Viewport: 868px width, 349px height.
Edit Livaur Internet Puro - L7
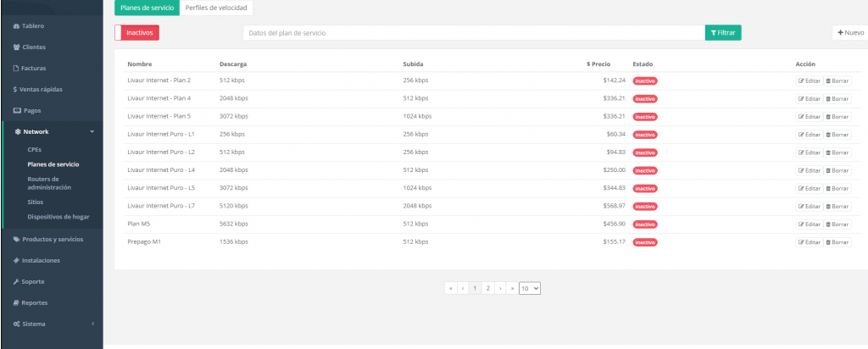point(810,207)
